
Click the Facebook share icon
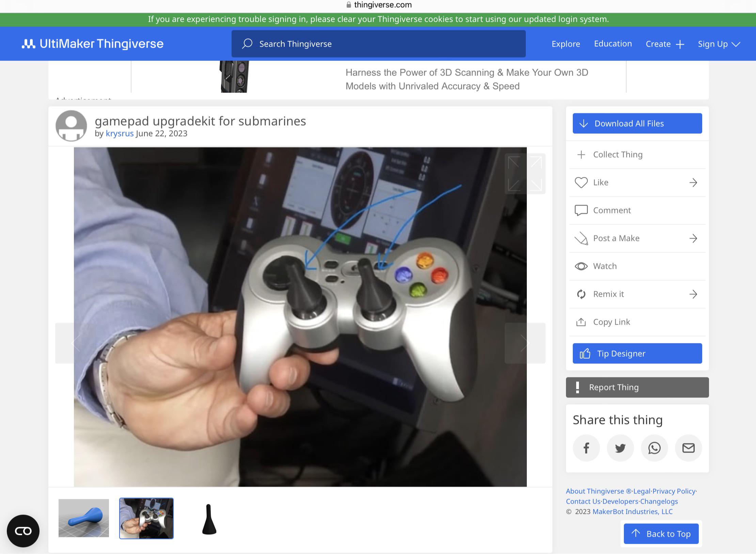click(x=586, y=448)
